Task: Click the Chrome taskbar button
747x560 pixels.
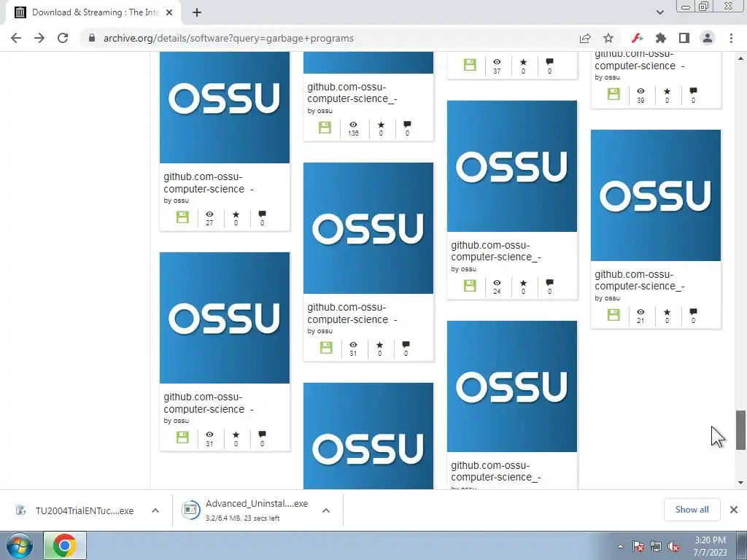Action: click(65, 545)
